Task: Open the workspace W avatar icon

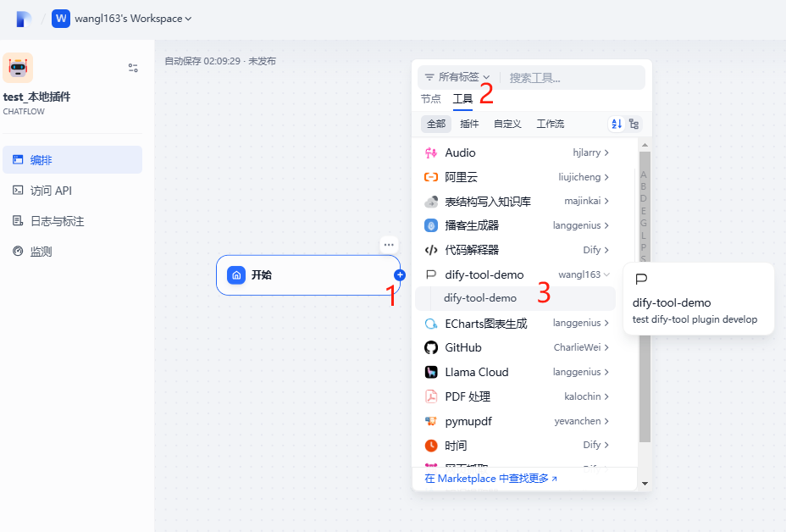Action: tap(61, 19)
